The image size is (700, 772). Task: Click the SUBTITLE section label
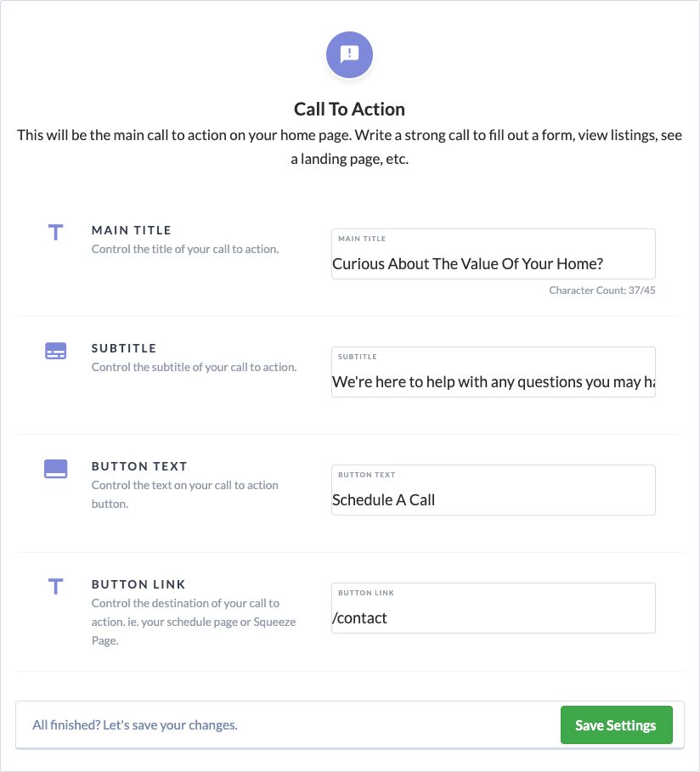pyautogui.click(x=124, y=348)
